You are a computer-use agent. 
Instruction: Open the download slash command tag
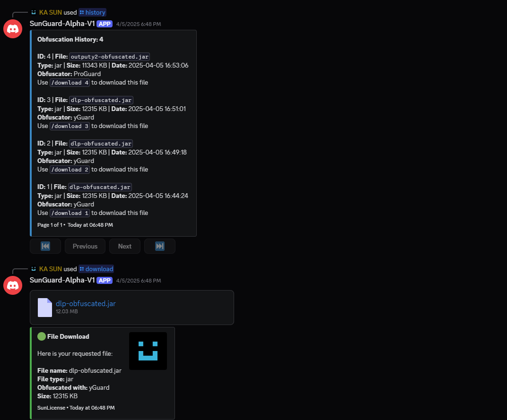[96, 269]
